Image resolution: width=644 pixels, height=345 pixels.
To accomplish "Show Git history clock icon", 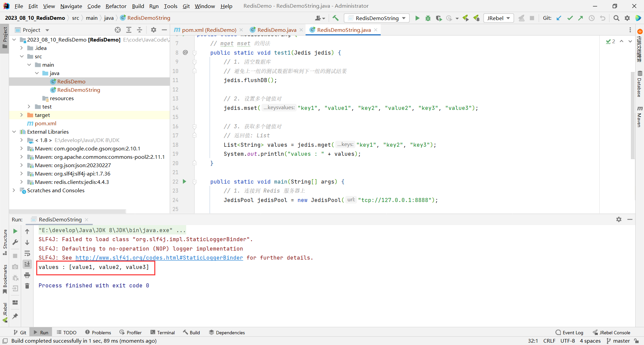I will point(592,18).
